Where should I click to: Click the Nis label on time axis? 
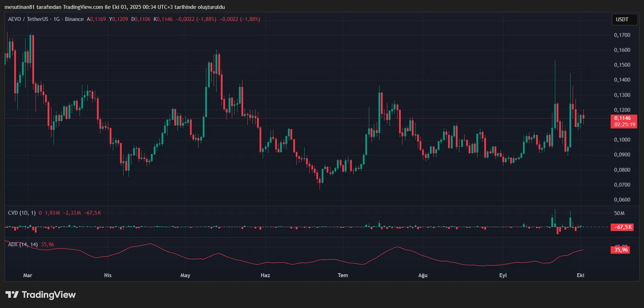pos(108,275)
